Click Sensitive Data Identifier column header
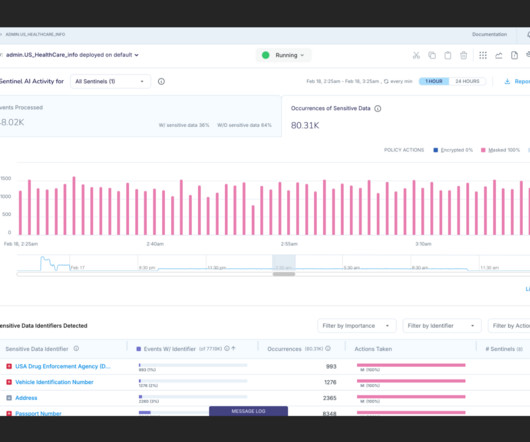Image resolution: width=530 pixels, height=442 pixels. tap(37, 349)
